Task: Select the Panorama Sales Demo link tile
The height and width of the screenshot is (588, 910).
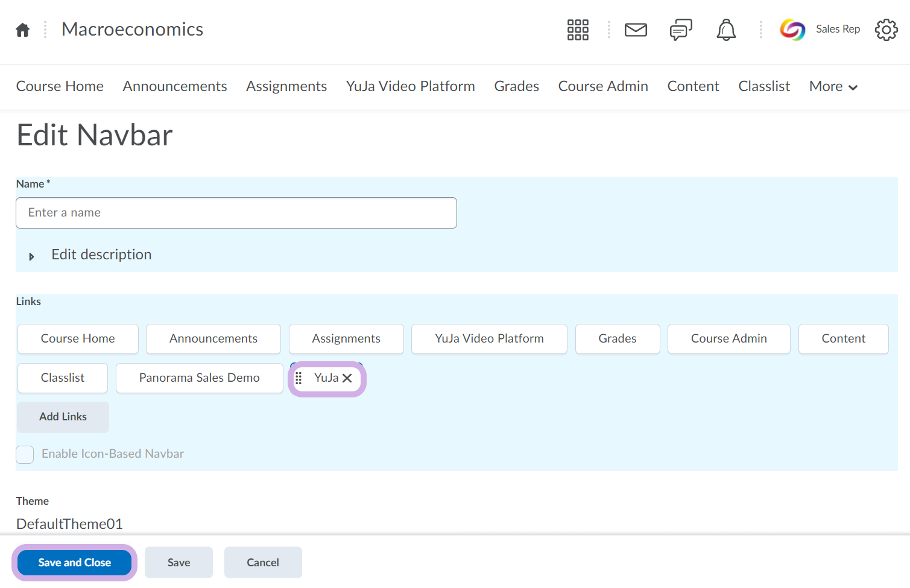Action: click(x=199, y=378)
